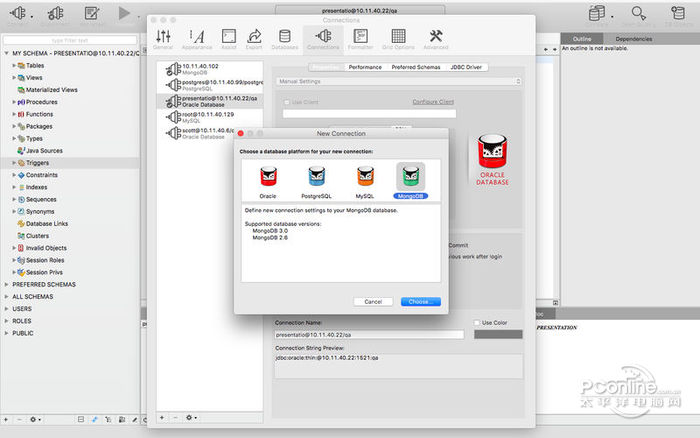The height and width of the screenshot is (438, 700).
Task: Select the Session Privs tree item
Action: click(x=44, y=272)
